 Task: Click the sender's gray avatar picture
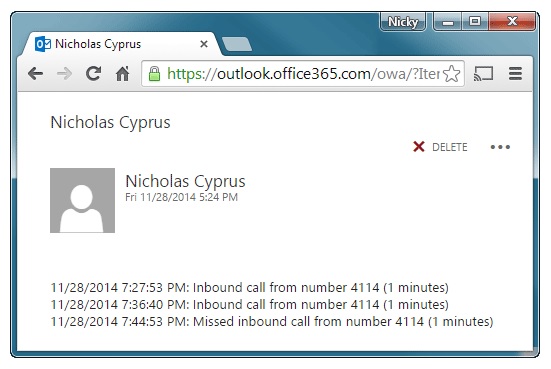[x=83, y=200]
